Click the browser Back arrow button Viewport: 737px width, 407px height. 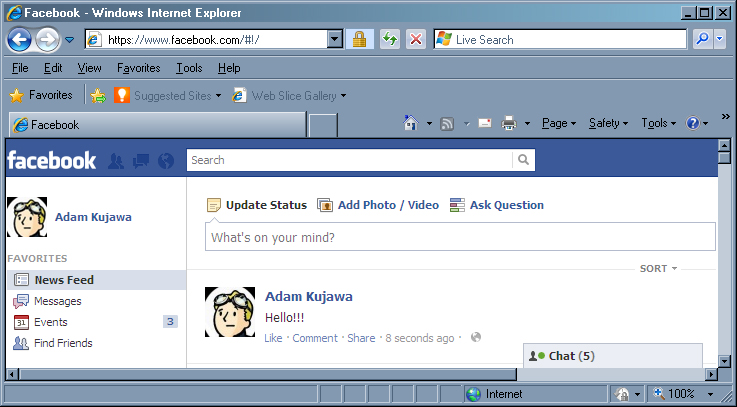20,40
